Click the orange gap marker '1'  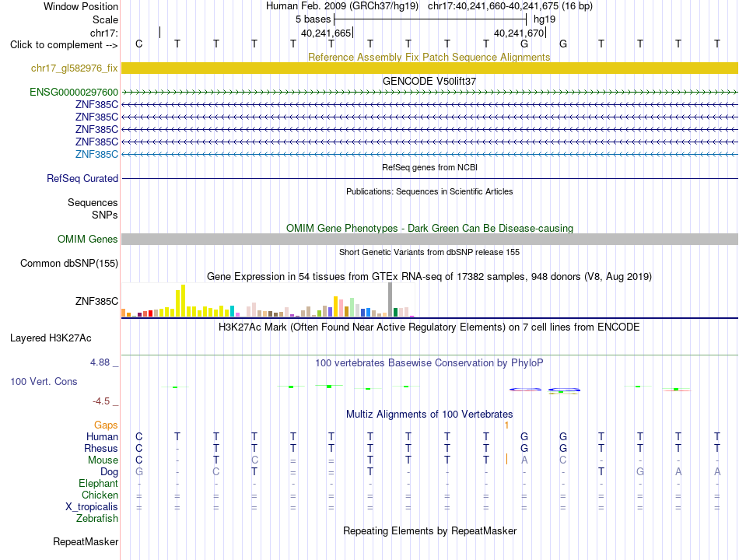pyautogui.click(x=506, y=425)
